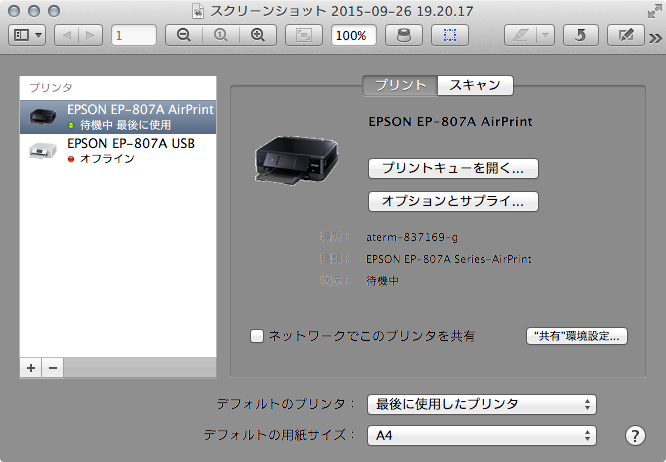Click the highlight pen tool
Viewport: 666px width, 462px height.
[520, 35]
